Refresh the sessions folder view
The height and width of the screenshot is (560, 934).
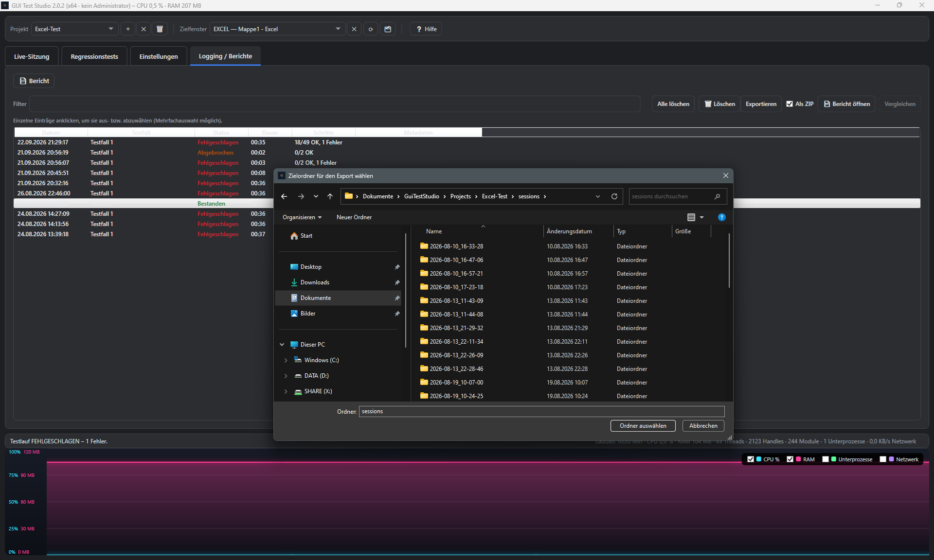click(x=614, y=196)
